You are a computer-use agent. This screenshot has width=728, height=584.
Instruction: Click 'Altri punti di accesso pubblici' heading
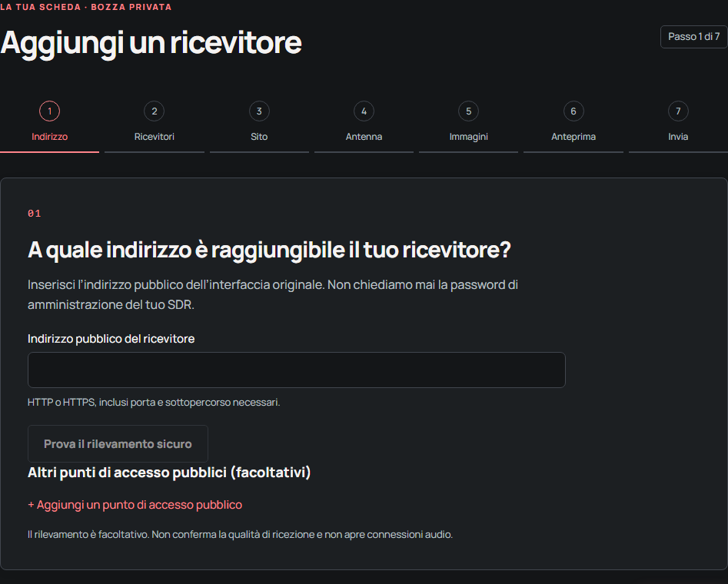click(x=169, y=473)
